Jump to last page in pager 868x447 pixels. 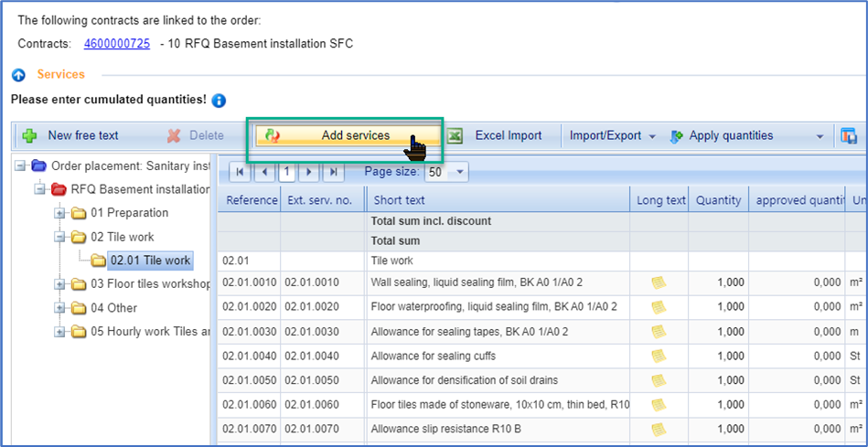pos(333,171)
